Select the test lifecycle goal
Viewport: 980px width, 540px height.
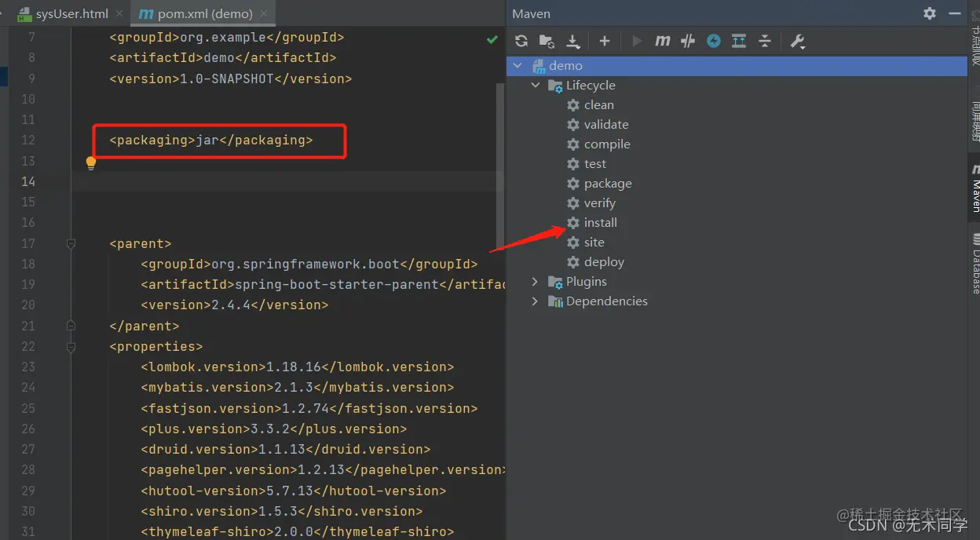[595, 164]
